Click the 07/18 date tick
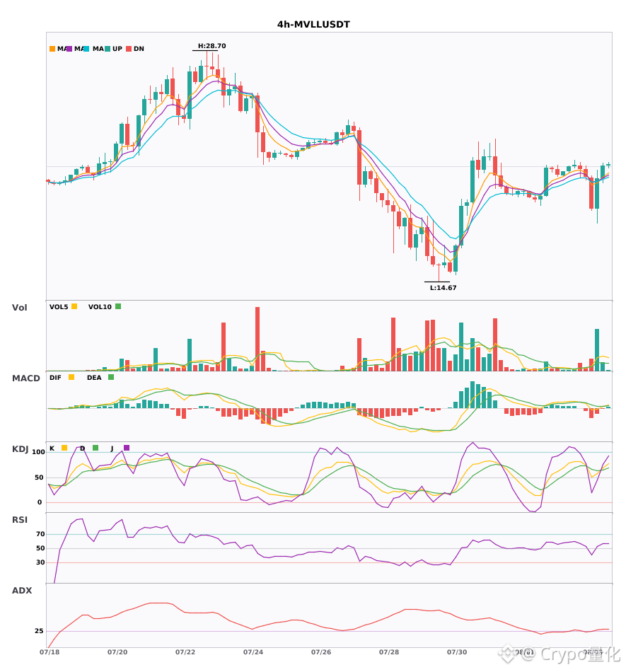Viewport: 626px width, 672px height. 50,652
